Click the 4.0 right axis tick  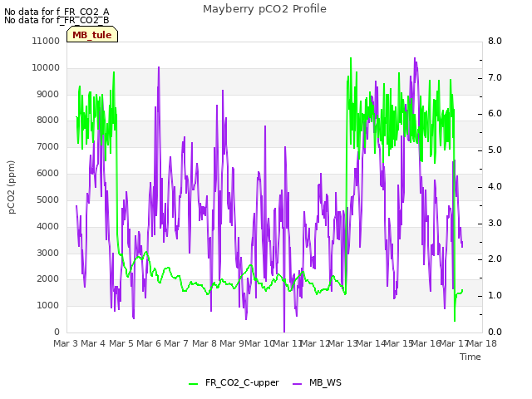[495, 186]
